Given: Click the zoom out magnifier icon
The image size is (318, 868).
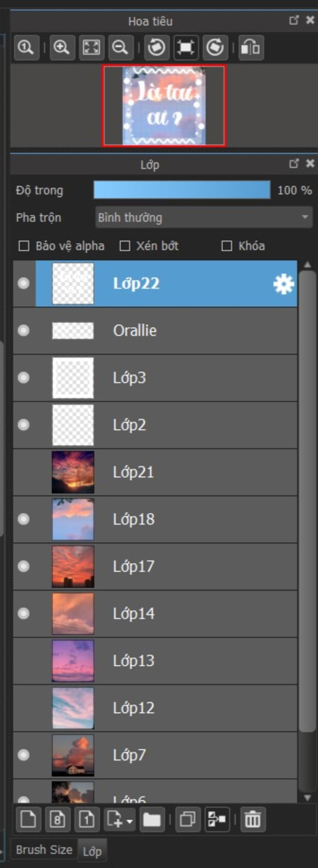Looking at the screenshot, I should click(x=121, y=47).
